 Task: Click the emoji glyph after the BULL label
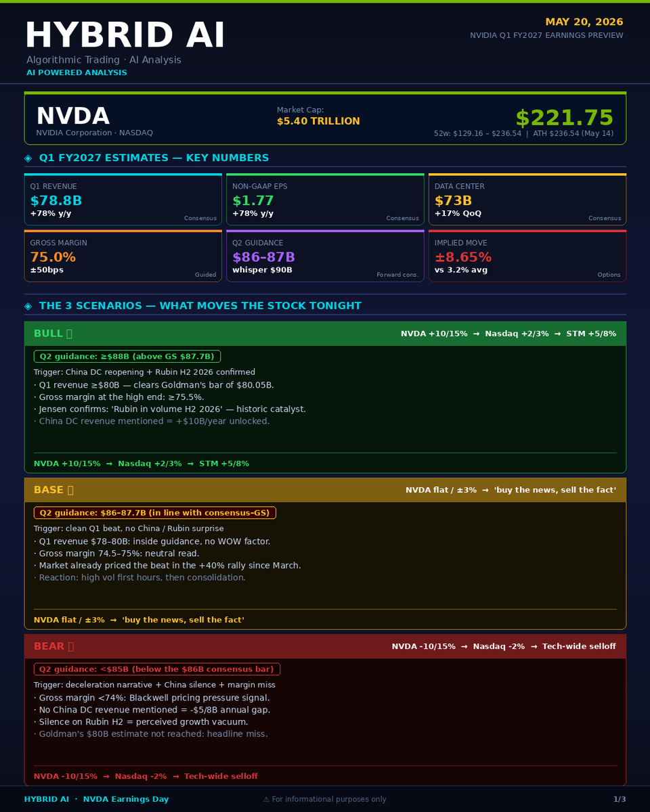click(69, 334)
